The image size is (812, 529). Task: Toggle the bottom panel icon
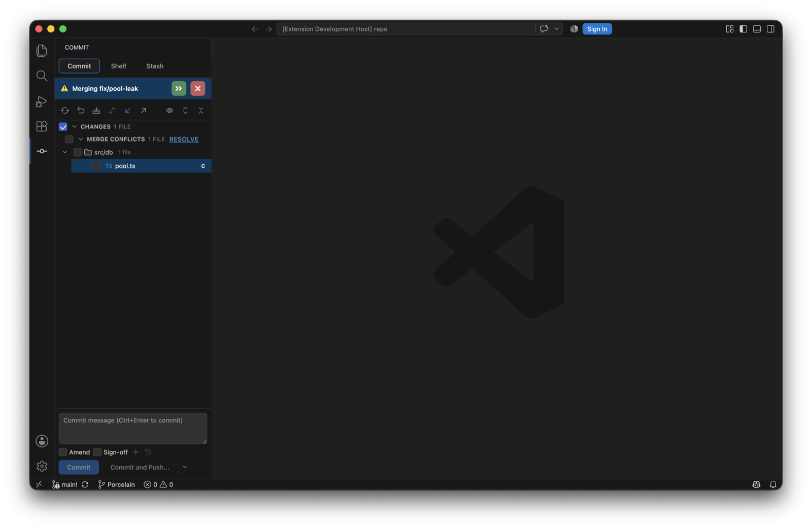[x=757, y=29]
